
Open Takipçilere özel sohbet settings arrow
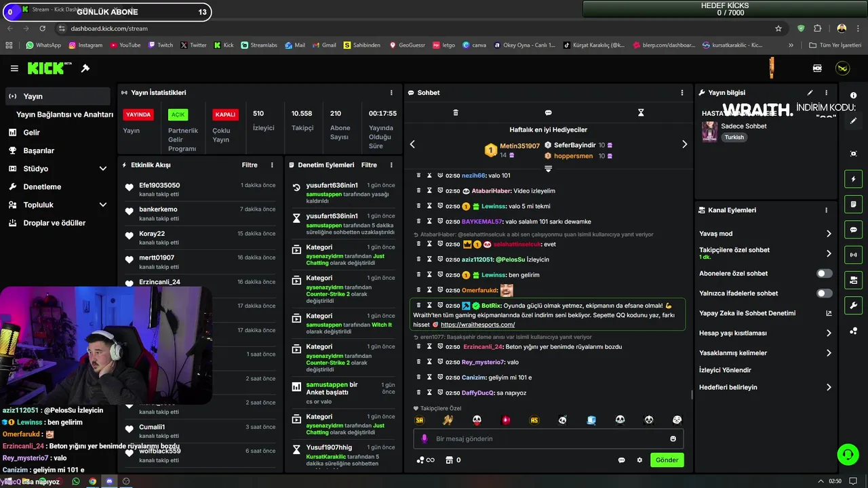(829, 253)
